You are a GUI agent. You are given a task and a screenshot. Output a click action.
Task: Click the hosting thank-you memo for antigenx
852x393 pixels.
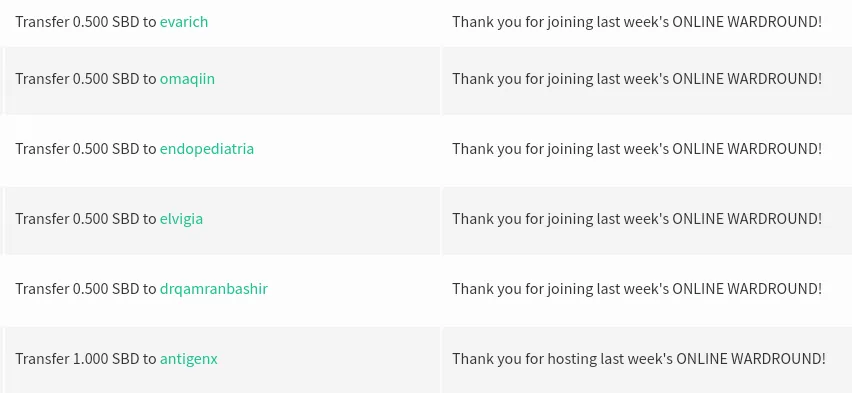pos(639,359)
